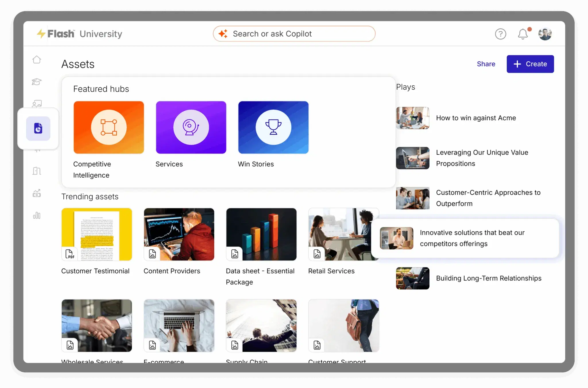Click the Copilot sparkle icon in search bar

[x=224, y=33]
